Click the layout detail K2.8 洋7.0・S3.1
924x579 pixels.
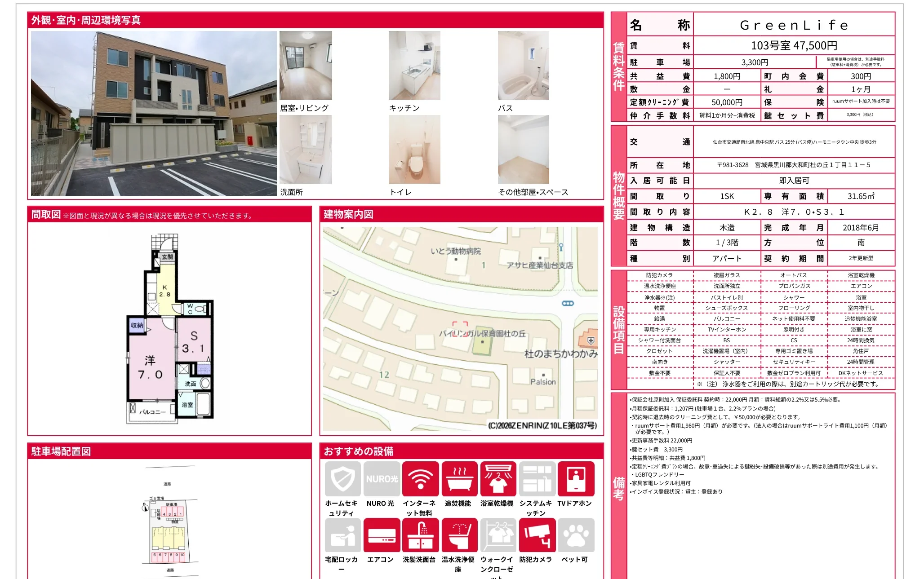[794, 212]
